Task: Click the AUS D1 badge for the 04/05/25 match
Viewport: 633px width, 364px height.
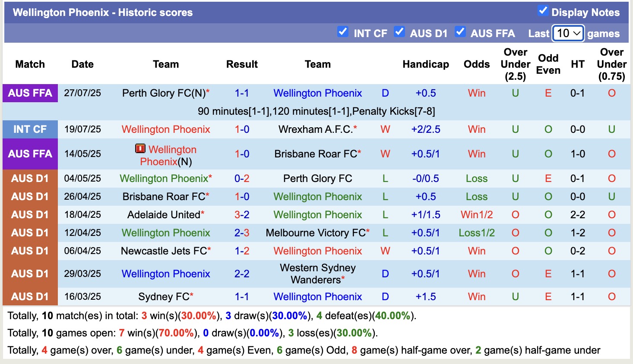Action: pyautogui.click(x=30, y=178)
